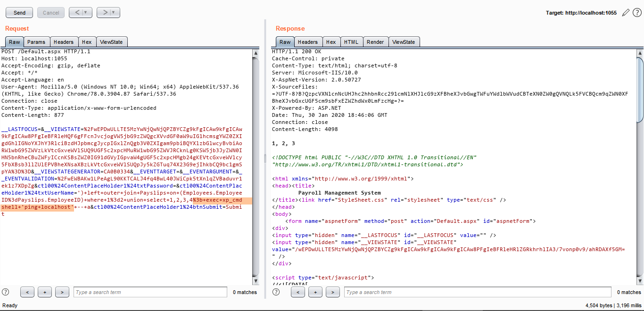Click the HTTP/1.1 200 OK status line
Image resolution: width=644 pixels, height=311 pixels.
pos(297,51)
